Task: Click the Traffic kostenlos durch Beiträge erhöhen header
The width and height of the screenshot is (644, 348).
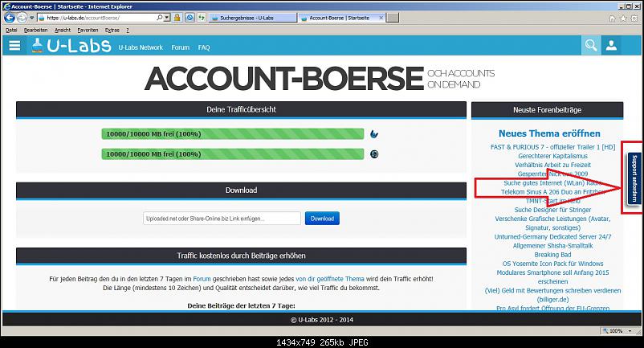Action: [241, 256]
